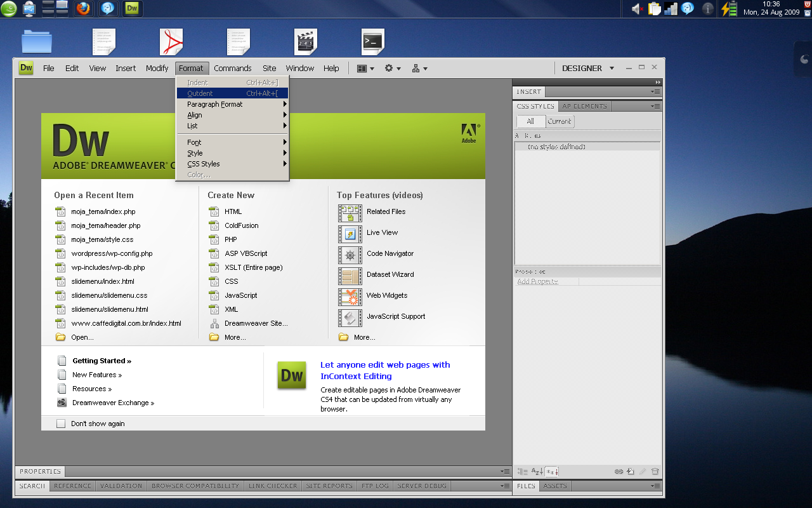Open recent file moja_tema/style.css

(102, 239)
